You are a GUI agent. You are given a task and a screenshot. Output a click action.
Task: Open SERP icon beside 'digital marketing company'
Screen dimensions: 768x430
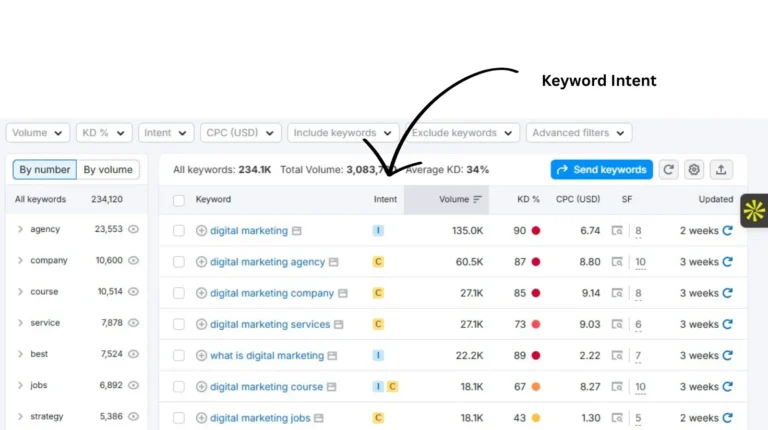(x=343, y=293)
